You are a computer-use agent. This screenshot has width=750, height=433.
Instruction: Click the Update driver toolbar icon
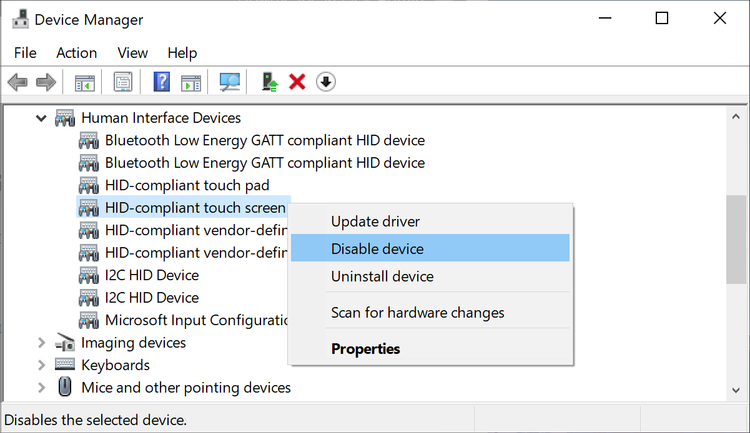(269, 82)
